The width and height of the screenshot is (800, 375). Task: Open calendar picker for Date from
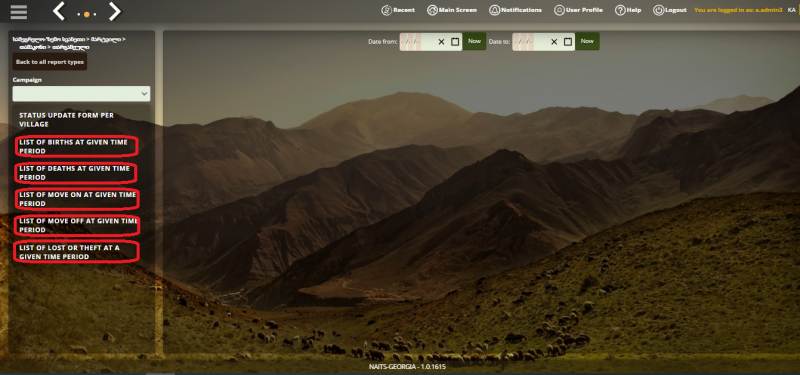(x=455, y=42)
